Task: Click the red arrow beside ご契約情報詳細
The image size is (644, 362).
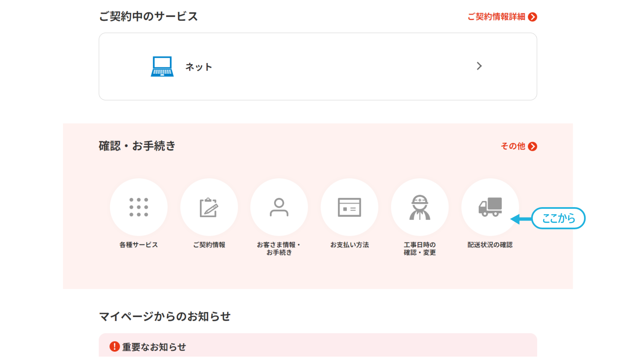Action: pos(532,17)
